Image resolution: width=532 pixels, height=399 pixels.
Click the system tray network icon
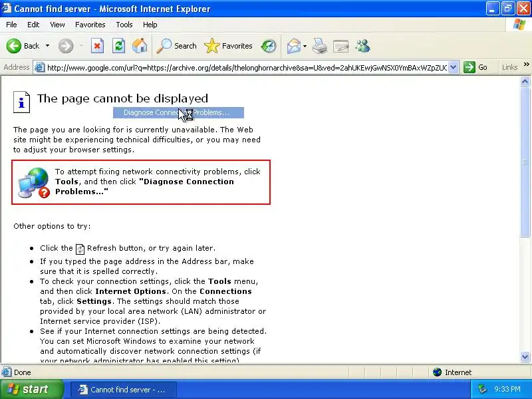[x=483, y=389]
